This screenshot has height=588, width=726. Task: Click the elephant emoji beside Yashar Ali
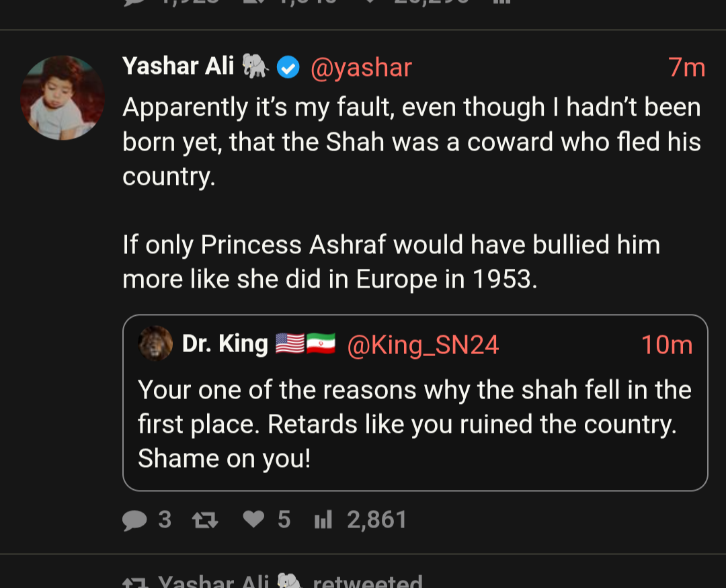click(x=255, y=67)
